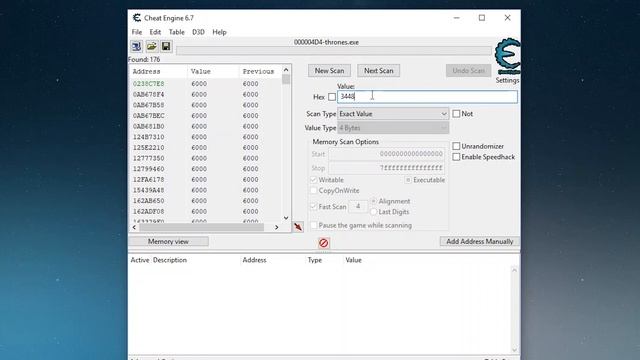The height and width of the screenshot is (360, 640).
Task: Open the Edit menu
Action: point(155,32)
